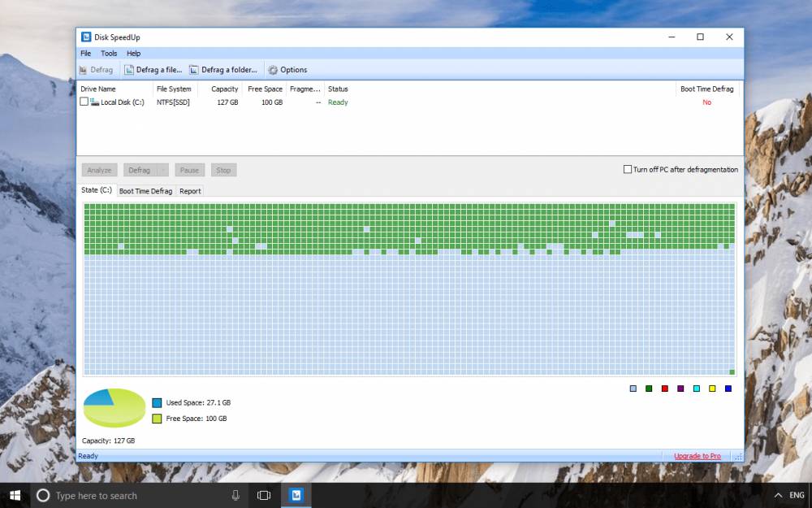Expand the Defrag button dropdown arrow
The image size is (812, 508).
pos(163,170)
